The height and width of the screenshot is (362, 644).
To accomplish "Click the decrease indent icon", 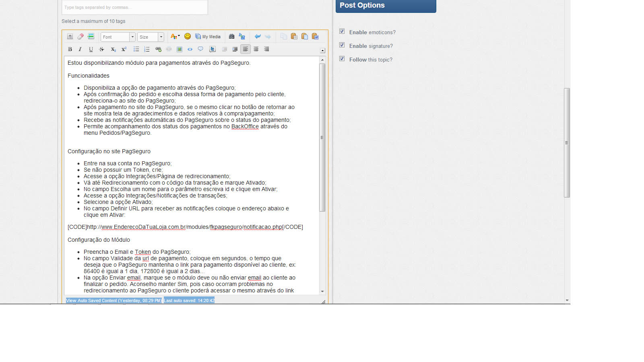I will (225, 49).
